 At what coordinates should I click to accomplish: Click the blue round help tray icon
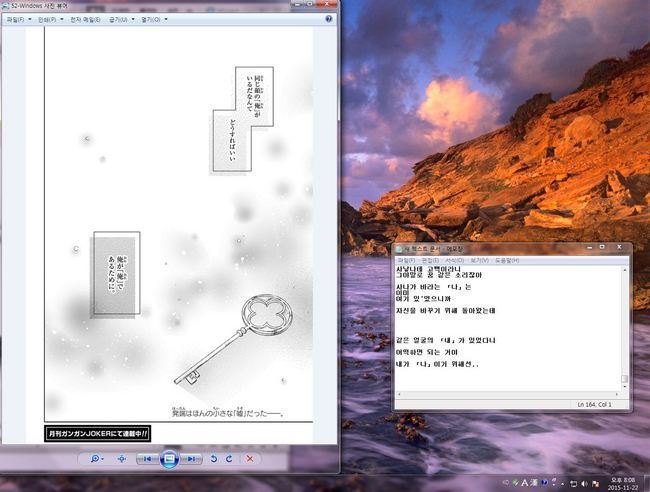544,483
